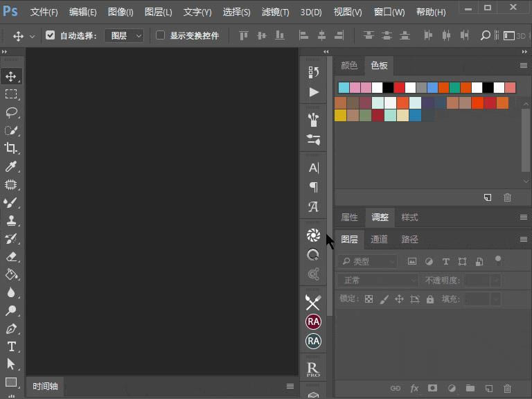
Task: Toggle lock all padlock icon
Action: [x=430, y=299]
